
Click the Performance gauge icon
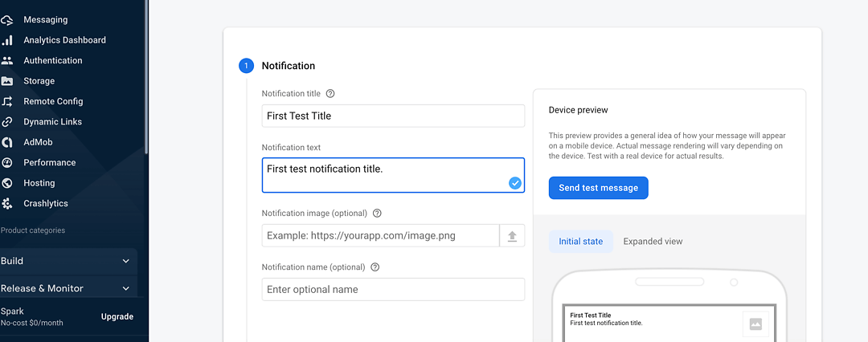coord(6,163)
